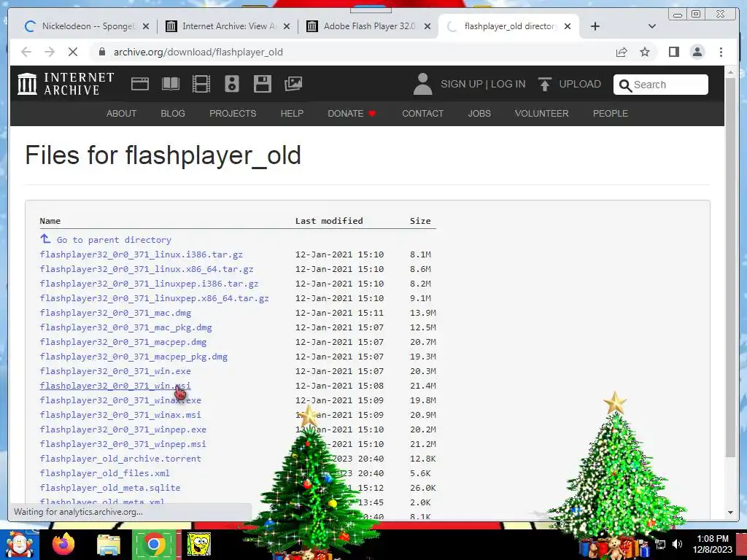Viewport: 747px width, 560px height.
Task: Download flashplayer32_0r0_371_winpep.exe
Action: (123, 429)
